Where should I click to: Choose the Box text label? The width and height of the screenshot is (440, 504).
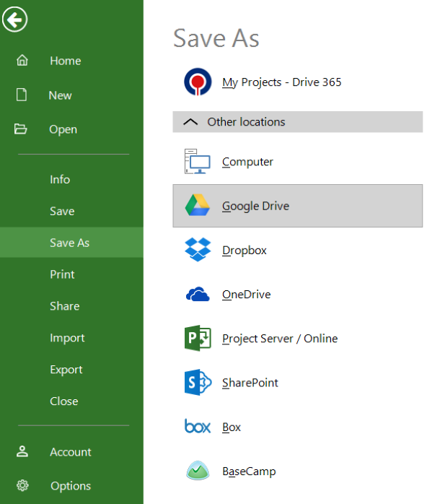click(232, 427)
